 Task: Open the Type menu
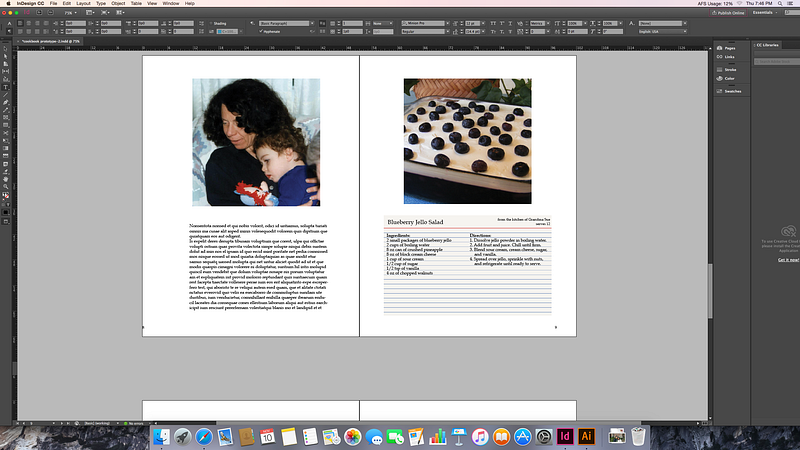click(101, 4)
